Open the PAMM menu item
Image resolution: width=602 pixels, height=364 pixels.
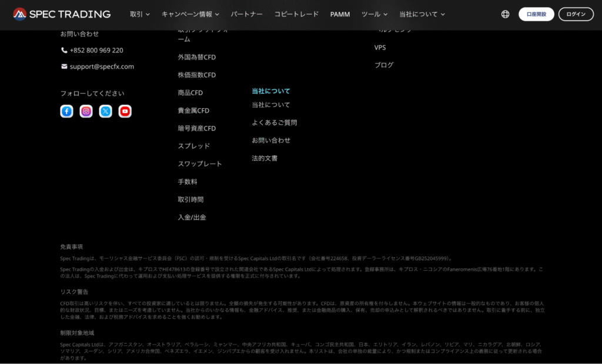click(340, 14)
